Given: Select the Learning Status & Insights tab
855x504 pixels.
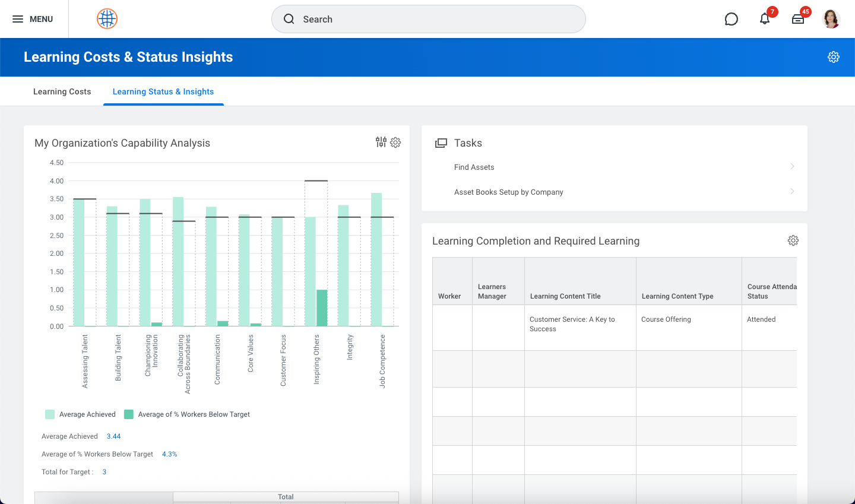Looking at the screenshot, I should pyautogui.click(x=163, y=91).
